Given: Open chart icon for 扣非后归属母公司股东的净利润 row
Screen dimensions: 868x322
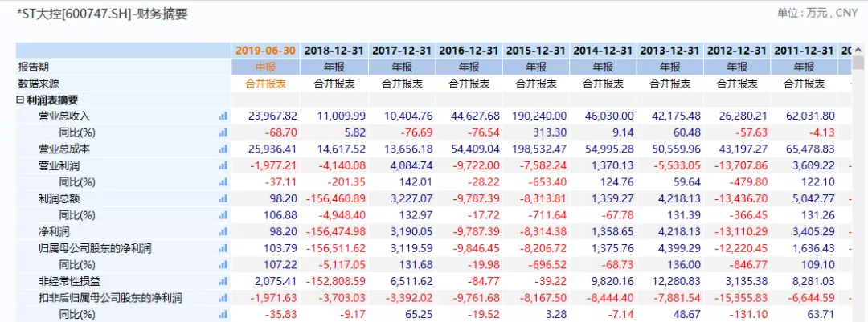Looking at the screenshot, I should (223, 299).
